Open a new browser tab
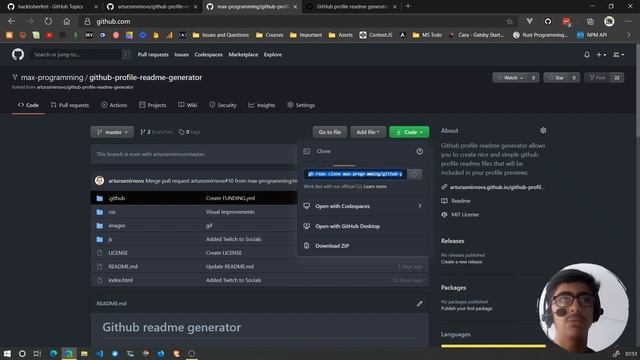The height and width of the screenshot is (360, 640). coord(408,7)
